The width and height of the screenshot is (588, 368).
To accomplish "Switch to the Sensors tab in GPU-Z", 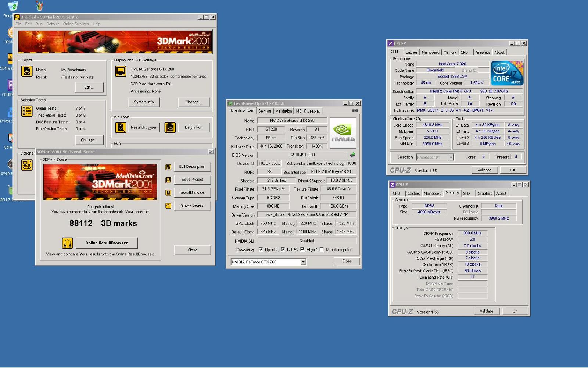I will pyautogui.click(x=265, y=111).
